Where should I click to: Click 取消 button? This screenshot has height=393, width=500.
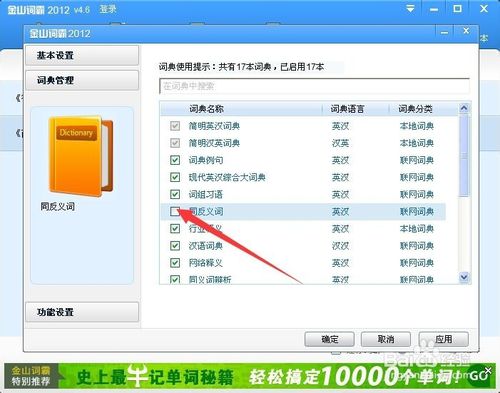pos(386,339)
